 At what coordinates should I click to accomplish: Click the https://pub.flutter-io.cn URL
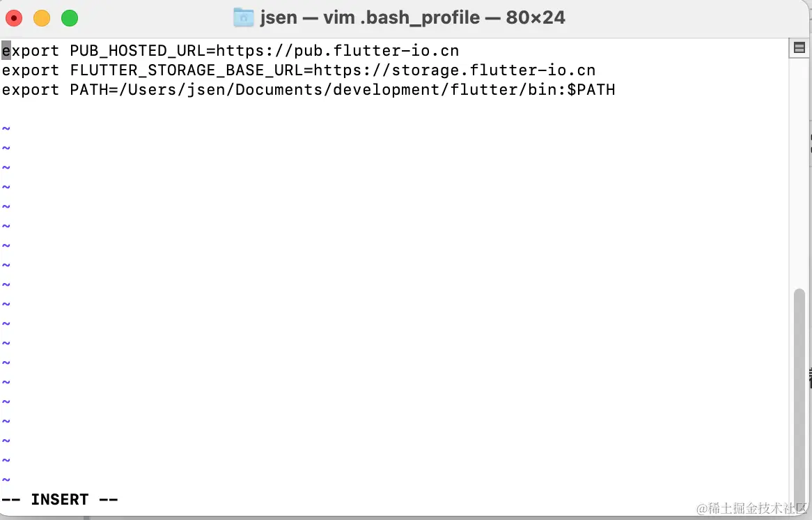click(338, 51)
